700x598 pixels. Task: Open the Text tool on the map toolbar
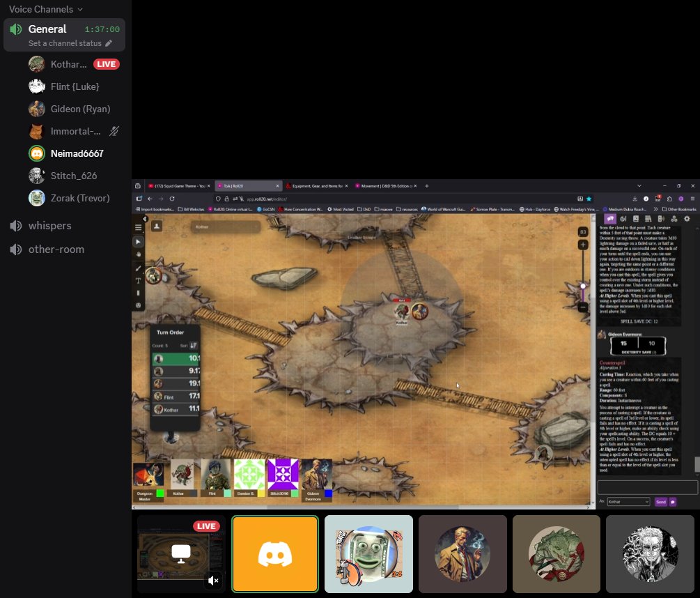pyautogui.click(x=138, y=279)
